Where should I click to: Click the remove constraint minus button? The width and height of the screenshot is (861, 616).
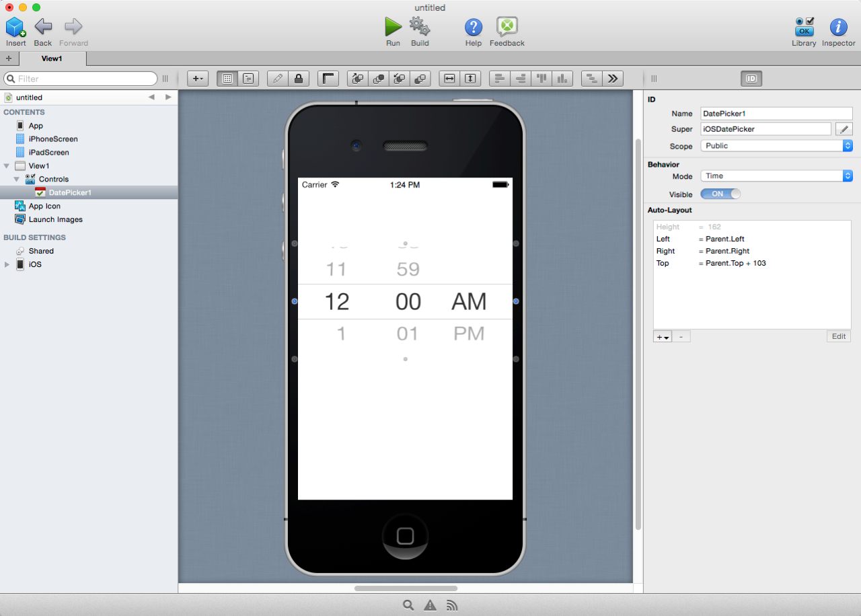pos(681,336)
